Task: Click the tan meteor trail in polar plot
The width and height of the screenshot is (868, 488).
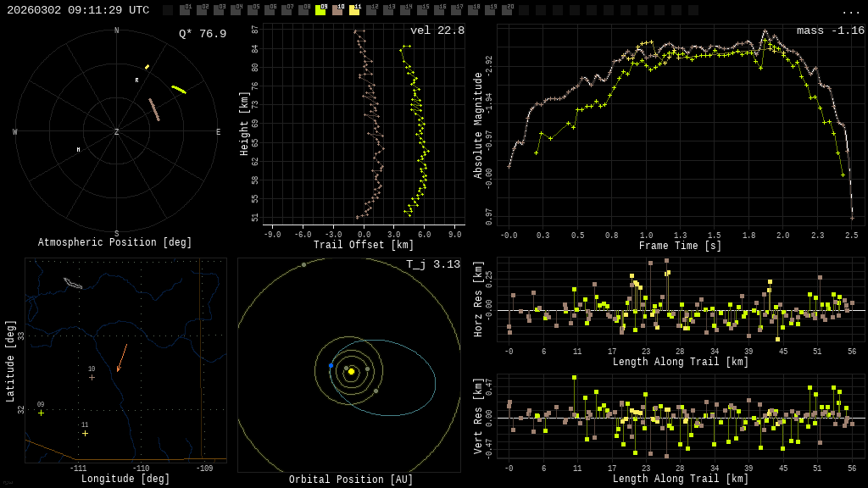Action: pyautogui.click(x=154, y=109)
